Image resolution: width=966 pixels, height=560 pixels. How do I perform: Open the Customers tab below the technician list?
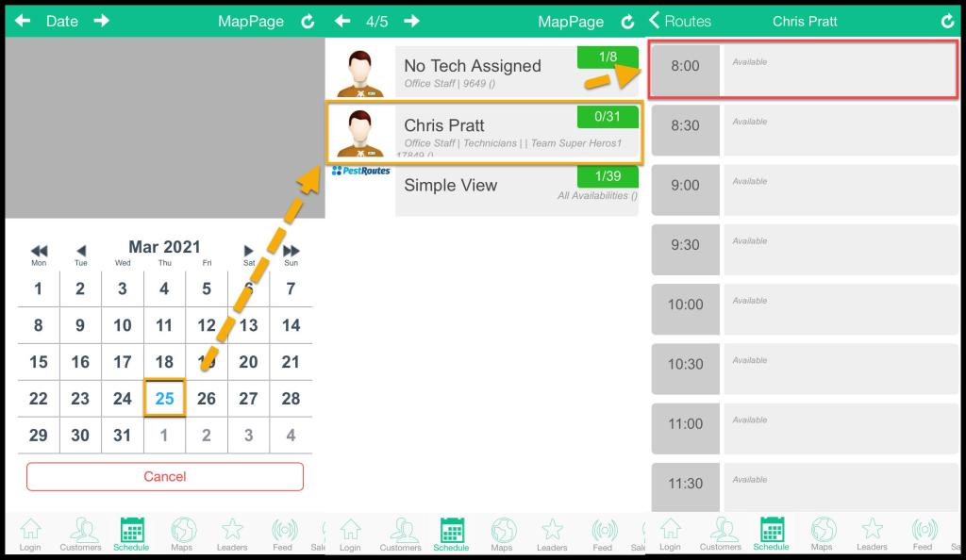[x=401, y=534]
